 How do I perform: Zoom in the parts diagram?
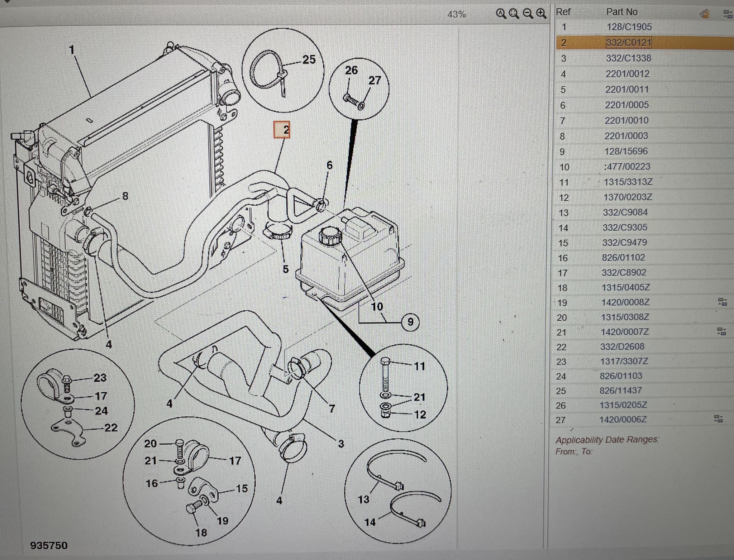point(541,14)
